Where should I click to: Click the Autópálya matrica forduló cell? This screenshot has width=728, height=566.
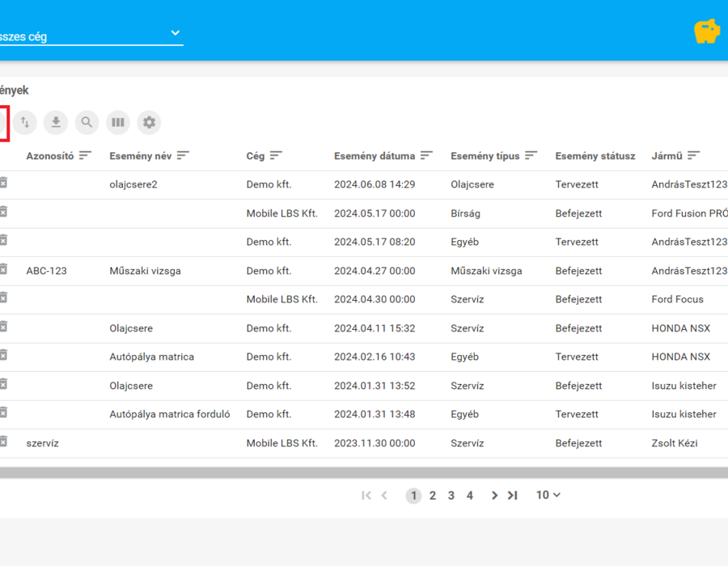170,414
